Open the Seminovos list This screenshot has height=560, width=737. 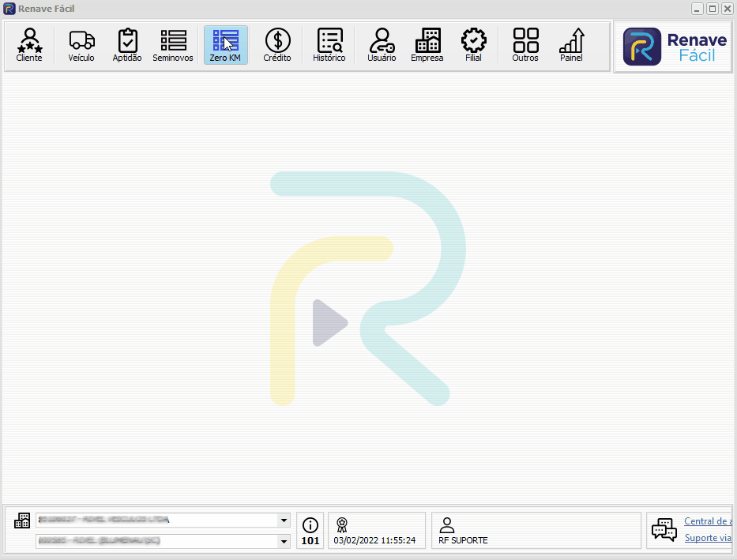(173, 45)
